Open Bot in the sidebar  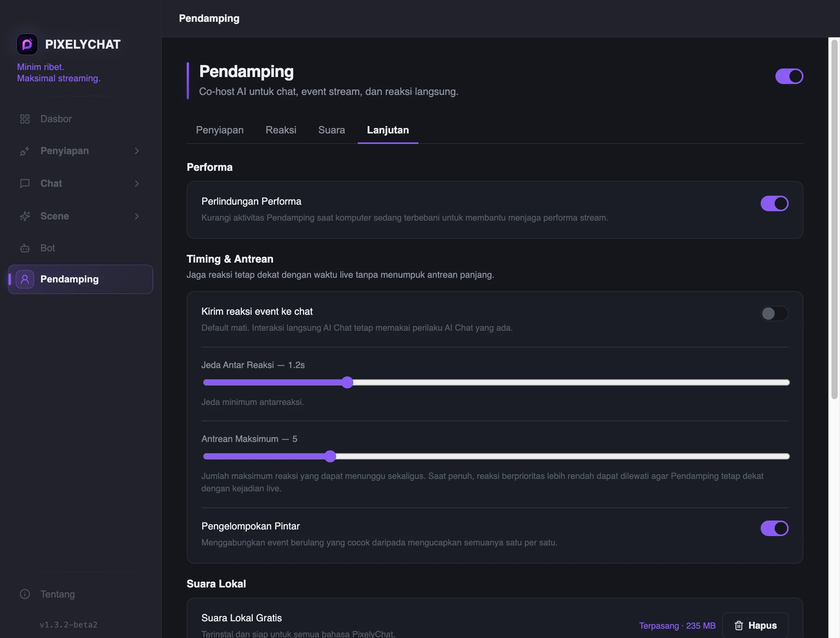(x=80, y=248)
